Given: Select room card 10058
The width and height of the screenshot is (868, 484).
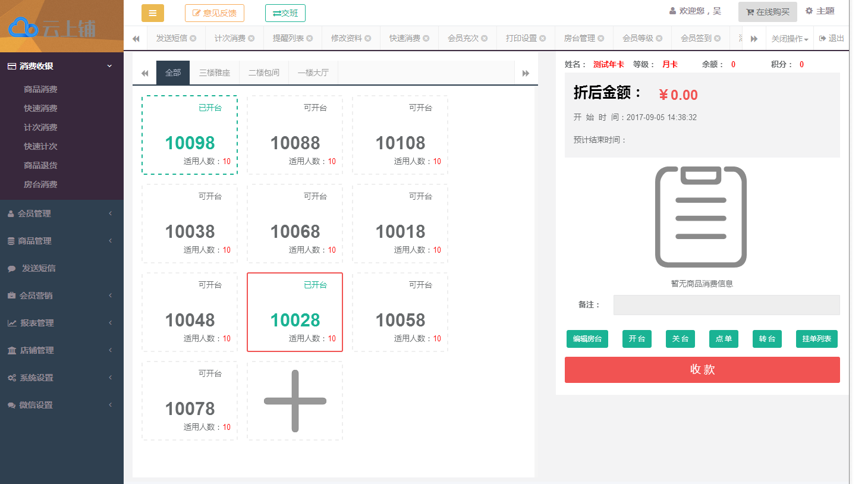Looking at the screenshot, I should 400,312.
